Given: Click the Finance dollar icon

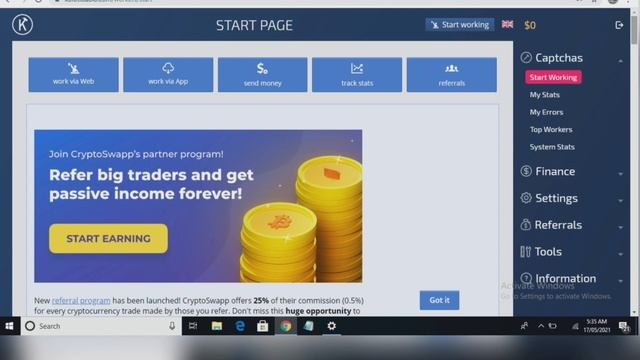Looking at the screenshot, I should (x=526, y=171).
